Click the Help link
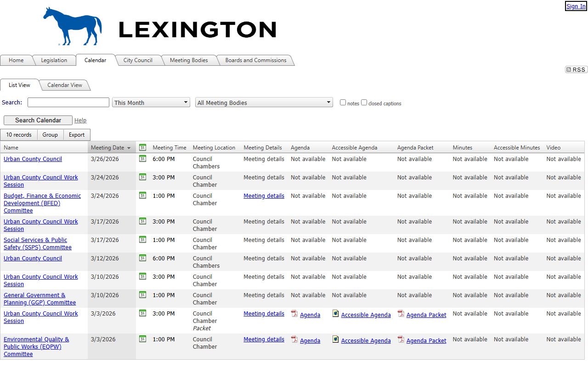Viewport: 588px width, 368px height. point(80,121)
